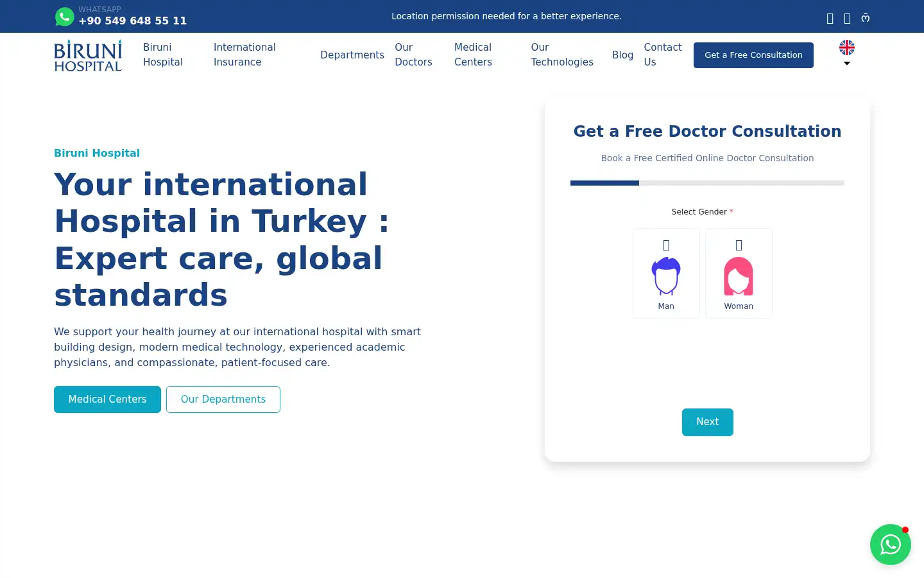Click Next in the consultation form
Image resolution: width=924 pixels, height=578 pixels.
point(707,422)
